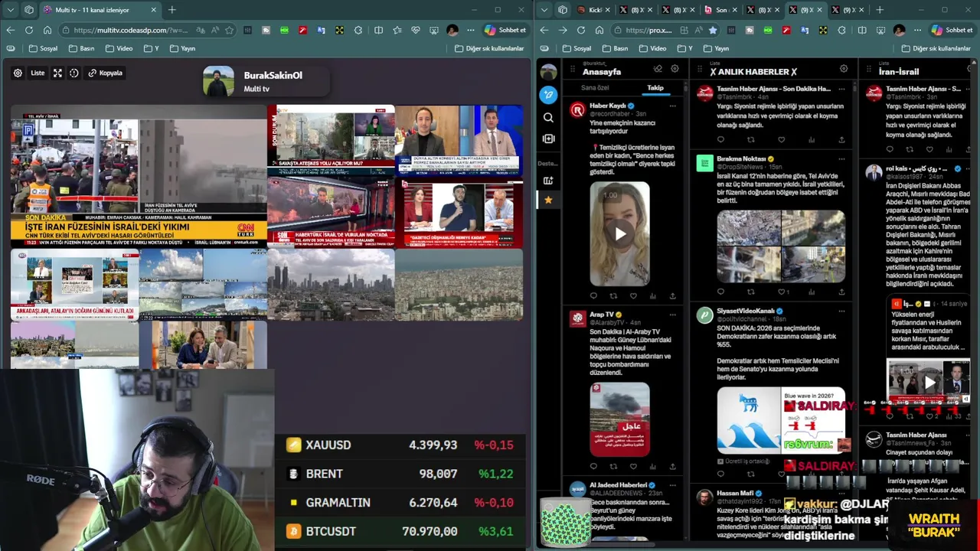This screenshot has height=551, width=980.
Task: Open browser menu dots in left window
Action: pyautogui.click(x=470, y=30)
